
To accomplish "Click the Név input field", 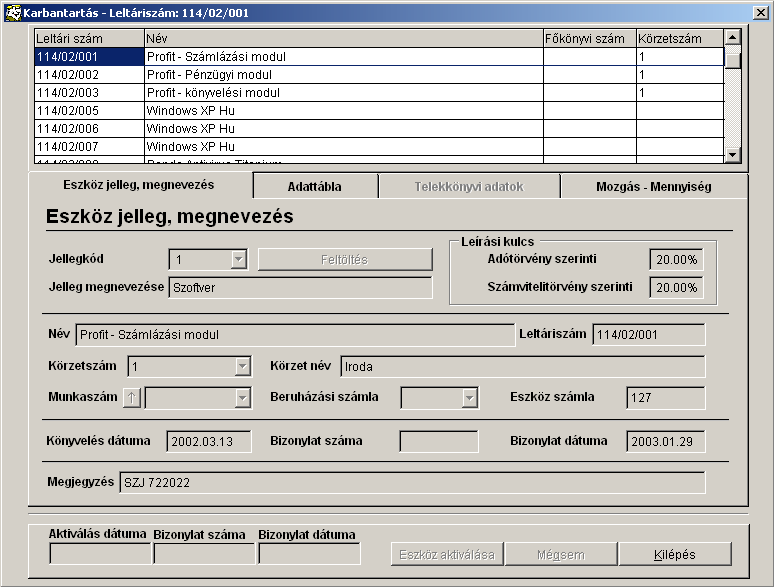I will 295,335.
